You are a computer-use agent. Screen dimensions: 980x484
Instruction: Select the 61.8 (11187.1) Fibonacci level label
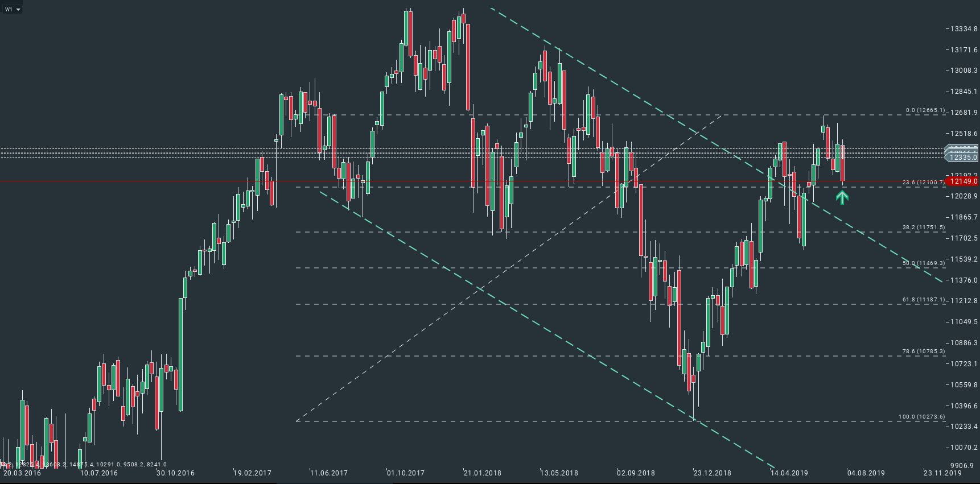pos(924,300)
